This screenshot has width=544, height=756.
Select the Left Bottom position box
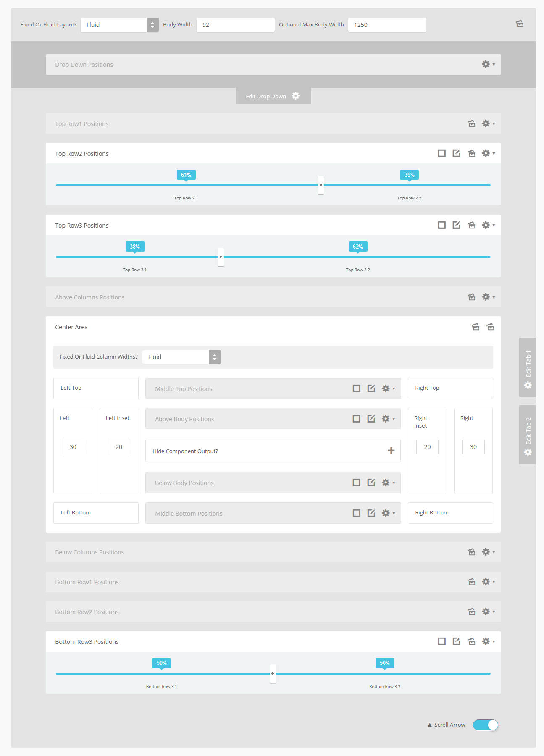(96, 513)
